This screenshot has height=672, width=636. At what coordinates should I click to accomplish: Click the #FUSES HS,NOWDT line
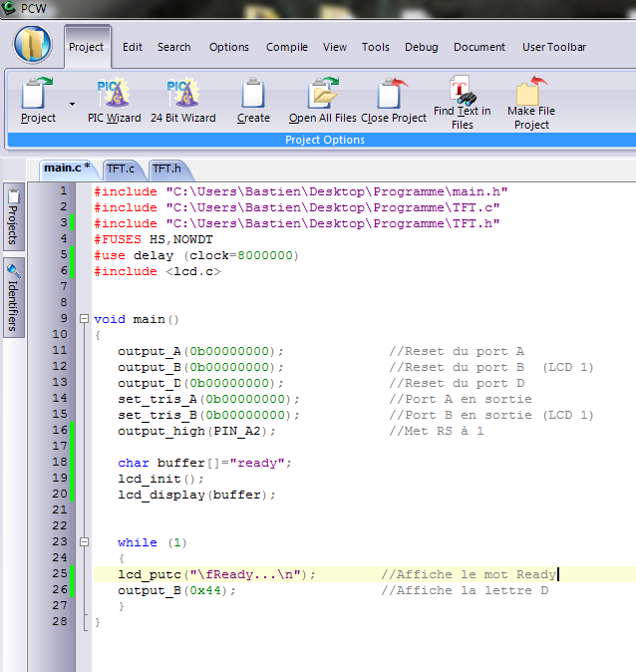pyautogui.click(x=154, y=239)
